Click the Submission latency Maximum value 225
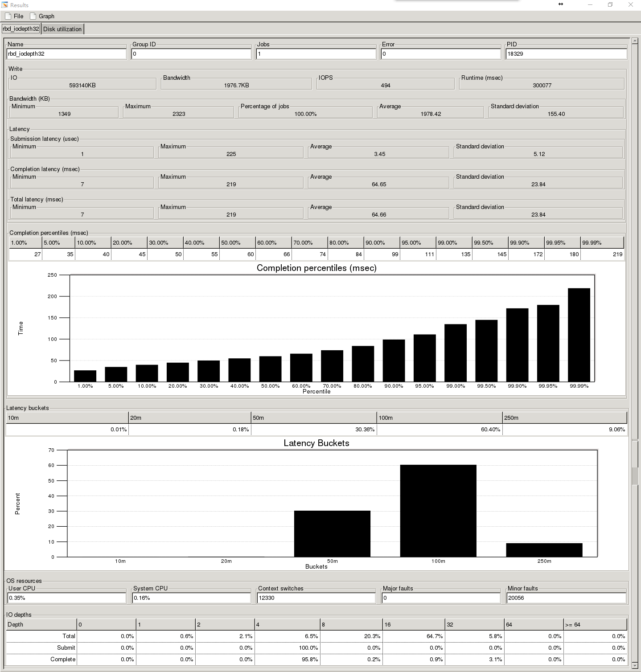 (x=231, y=154)
